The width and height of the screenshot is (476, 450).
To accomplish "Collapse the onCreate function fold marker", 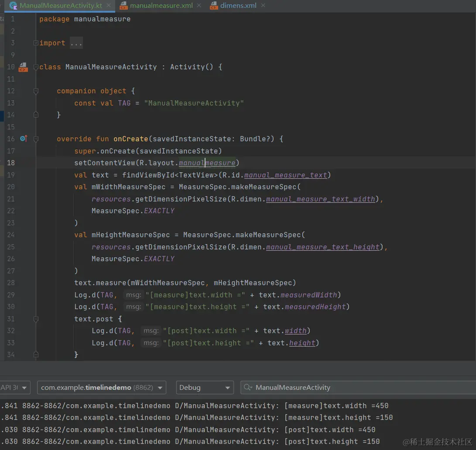I will (36, 139).
